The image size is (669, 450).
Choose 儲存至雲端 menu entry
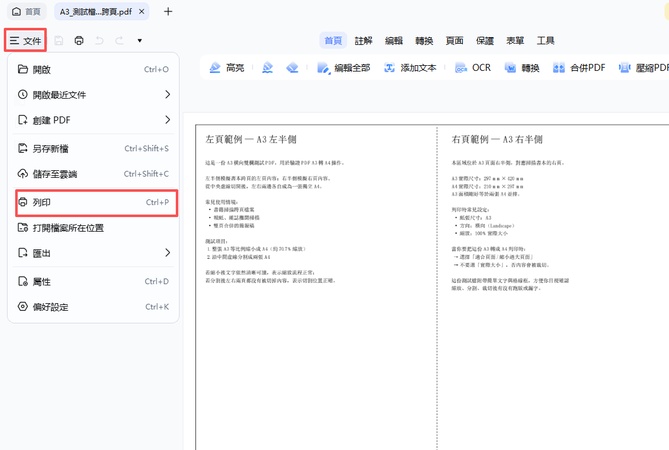point(93,174)
